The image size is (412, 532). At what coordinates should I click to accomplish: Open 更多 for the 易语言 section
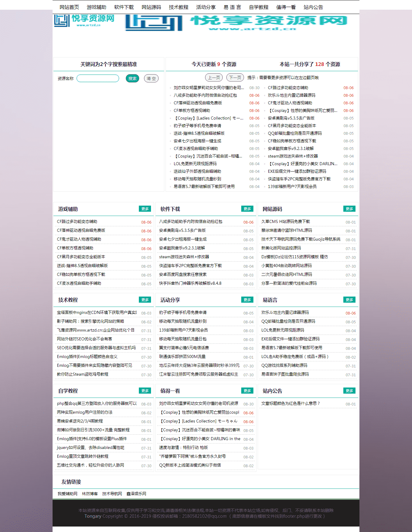(x=349, y=300)
